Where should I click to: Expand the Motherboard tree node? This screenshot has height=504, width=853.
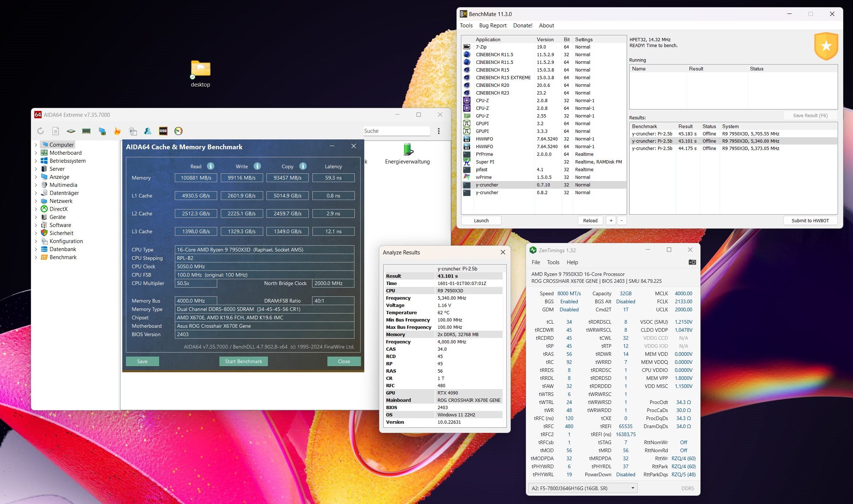(36, 153)
